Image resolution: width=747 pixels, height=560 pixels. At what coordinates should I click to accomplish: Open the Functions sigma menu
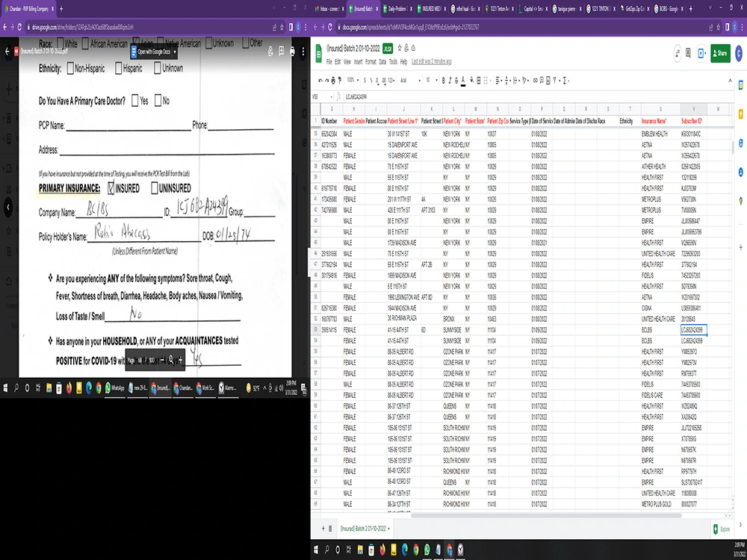(x=565, y=81)
